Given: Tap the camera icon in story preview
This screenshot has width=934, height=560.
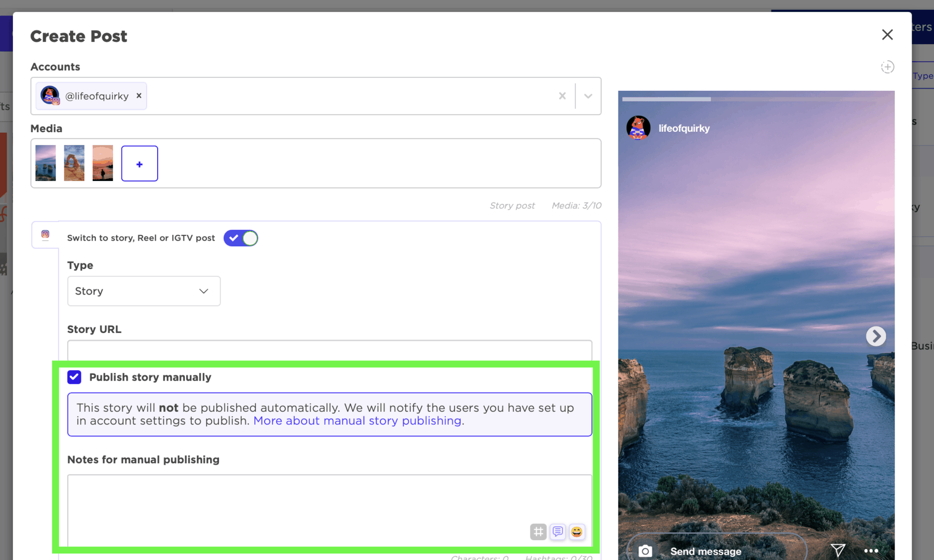Looking at the screenshot, I should (645, 551).
